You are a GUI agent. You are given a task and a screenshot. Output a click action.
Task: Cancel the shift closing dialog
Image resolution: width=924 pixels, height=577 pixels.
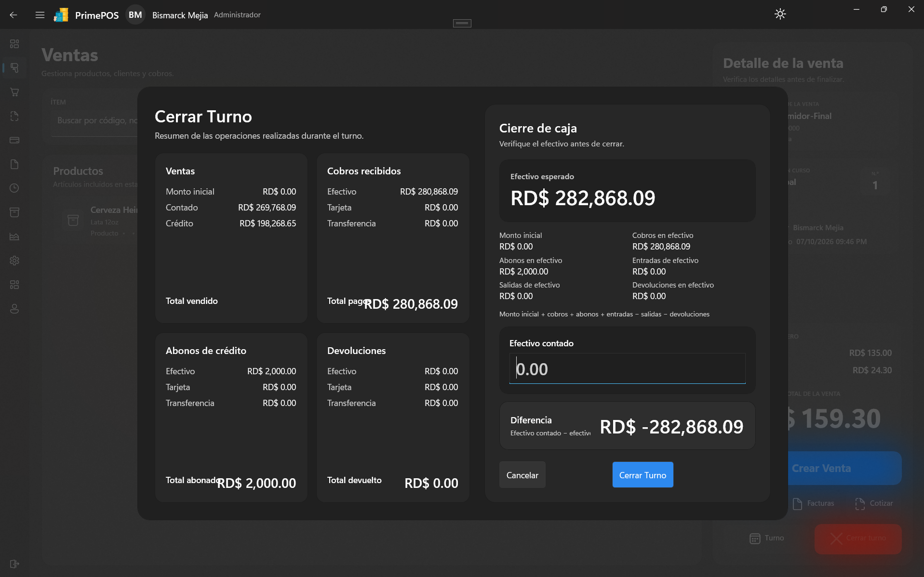click(522, 475)
